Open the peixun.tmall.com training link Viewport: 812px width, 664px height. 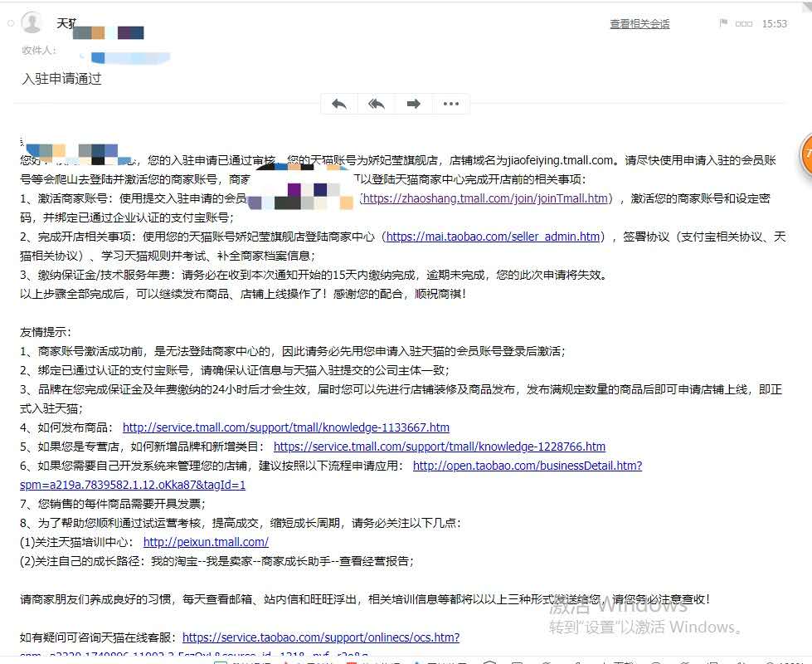(206, 542)
